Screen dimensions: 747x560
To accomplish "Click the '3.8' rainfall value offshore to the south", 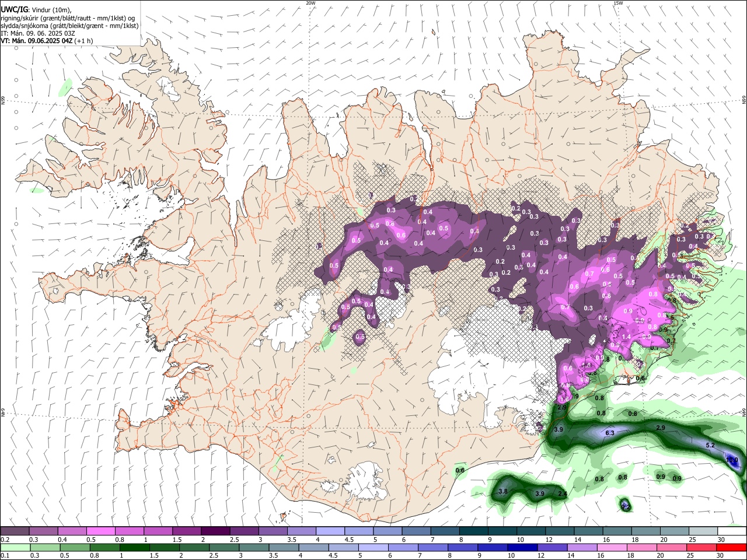I will click(503, 492).
